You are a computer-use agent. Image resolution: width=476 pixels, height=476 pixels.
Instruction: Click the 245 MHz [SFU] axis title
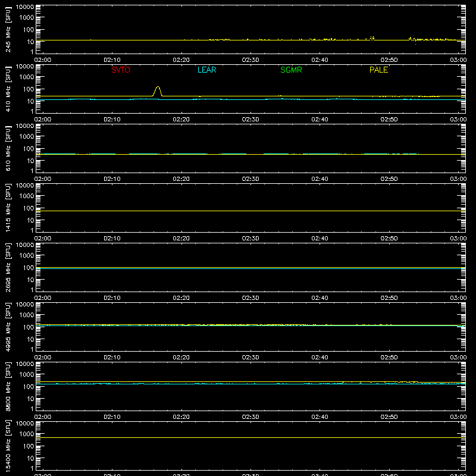8,29
